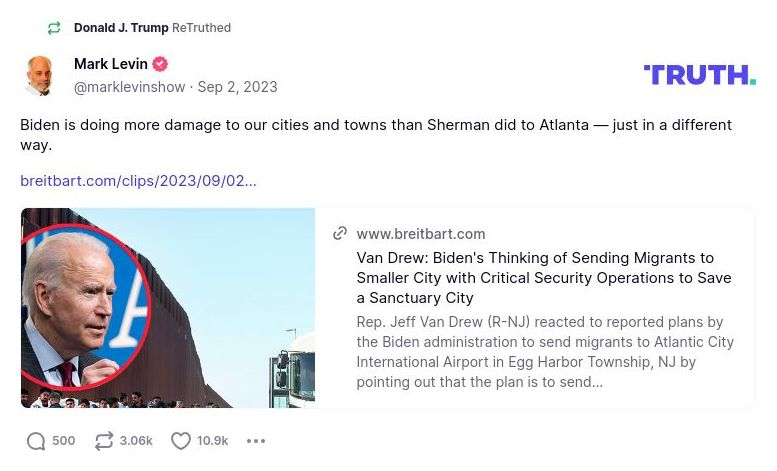Click the Sep 2, 2023 timestamp

click(x=237, y=87)
